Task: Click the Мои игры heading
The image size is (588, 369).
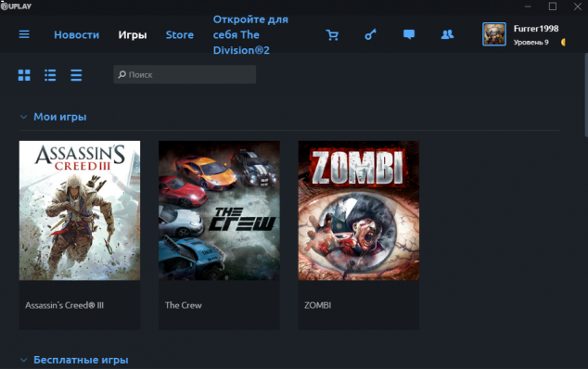Action: [60, 117]
